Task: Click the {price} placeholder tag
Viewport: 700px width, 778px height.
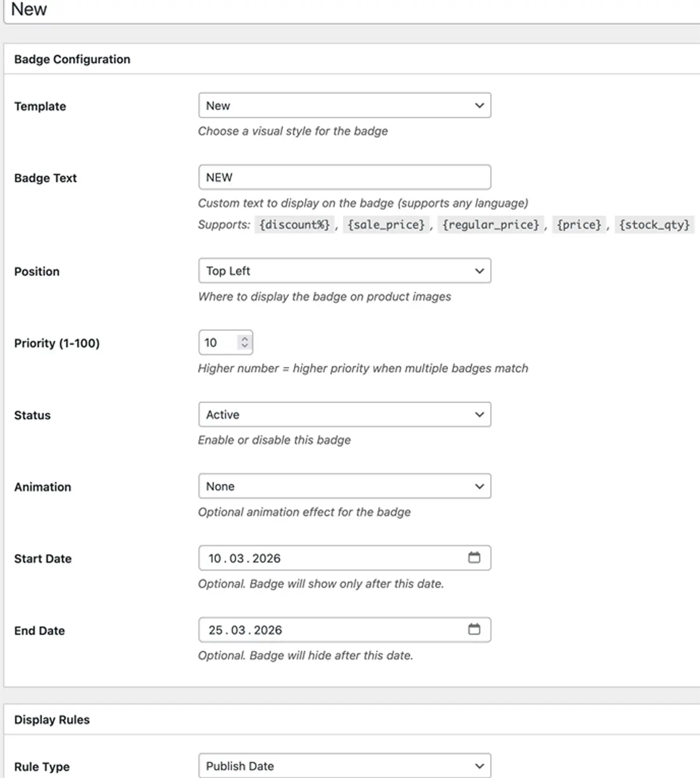Action: [579, 225]
